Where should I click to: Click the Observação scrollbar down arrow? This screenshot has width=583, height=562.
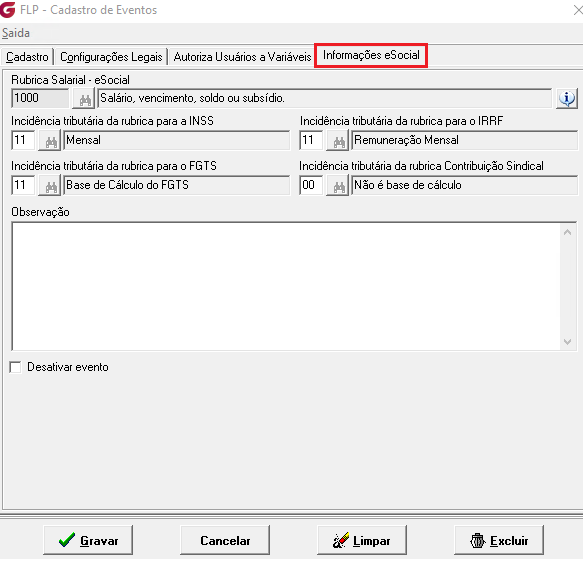click(x=567, y=342)
